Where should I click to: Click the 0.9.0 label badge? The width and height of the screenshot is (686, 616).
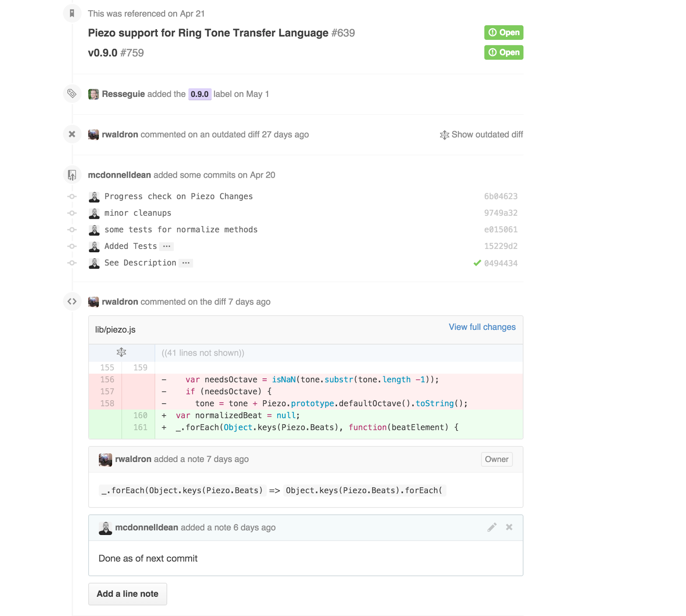point(200,94)
